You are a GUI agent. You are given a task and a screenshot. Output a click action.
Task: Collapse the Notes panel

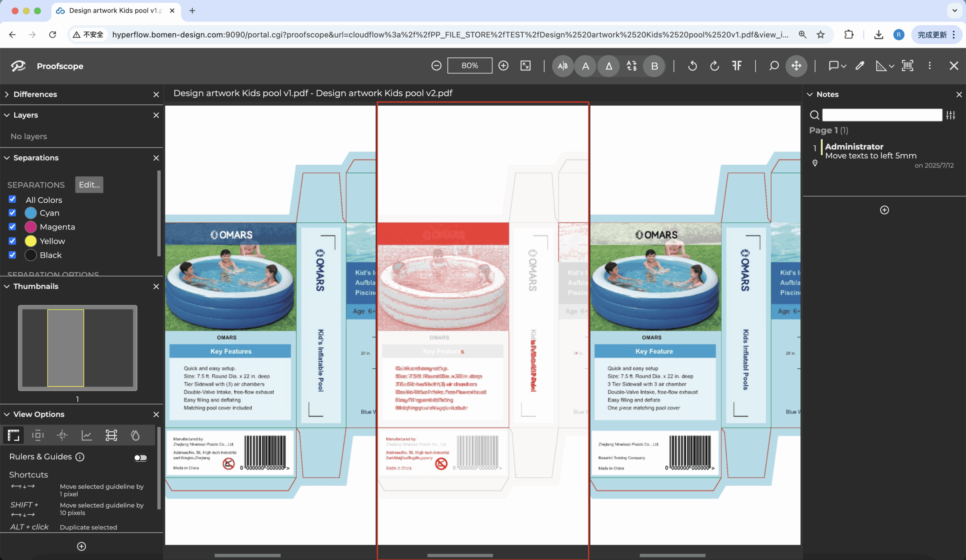click(x=810, y=94)
